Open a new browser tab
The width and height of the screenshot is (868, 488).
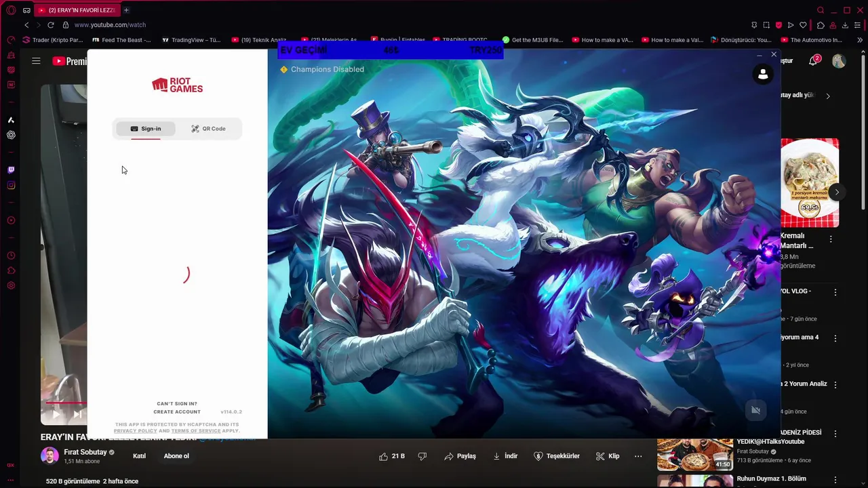(126, 10)
